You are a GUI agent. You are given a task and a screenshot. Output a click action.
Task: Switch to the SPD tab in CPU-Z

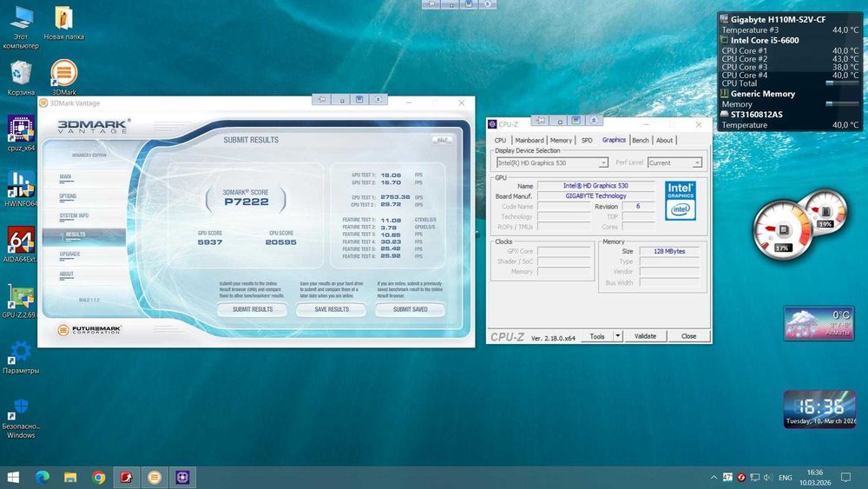click(x=587, y=140)
